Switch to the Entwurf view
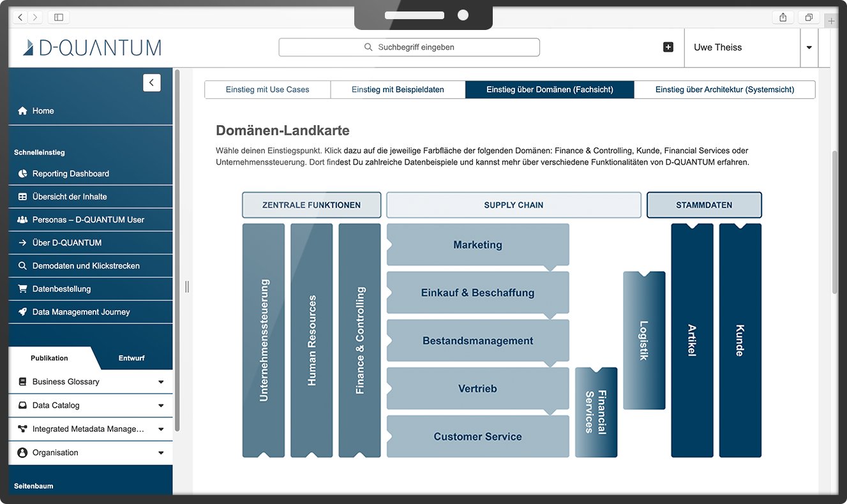This screenshot has height=504, width=847. (x=131, y=358)
